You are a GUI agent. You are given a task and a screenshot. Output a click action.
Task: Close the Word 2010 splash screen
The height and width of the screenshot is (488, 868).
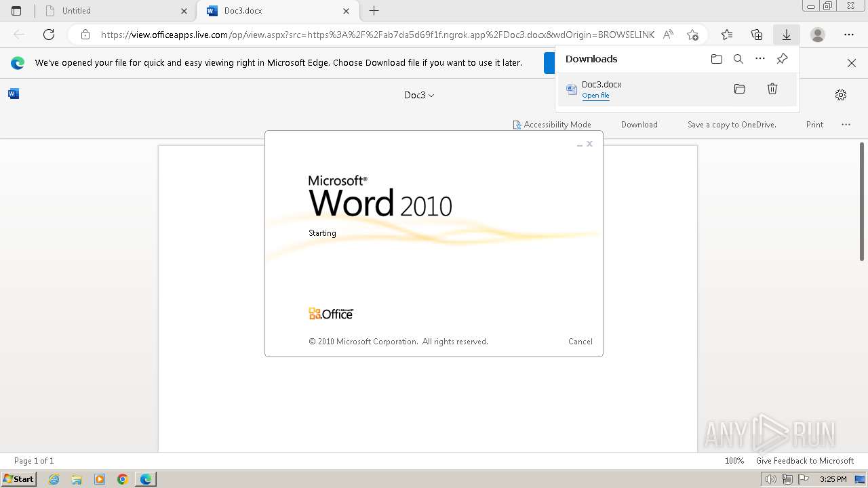tap(590, 144)
